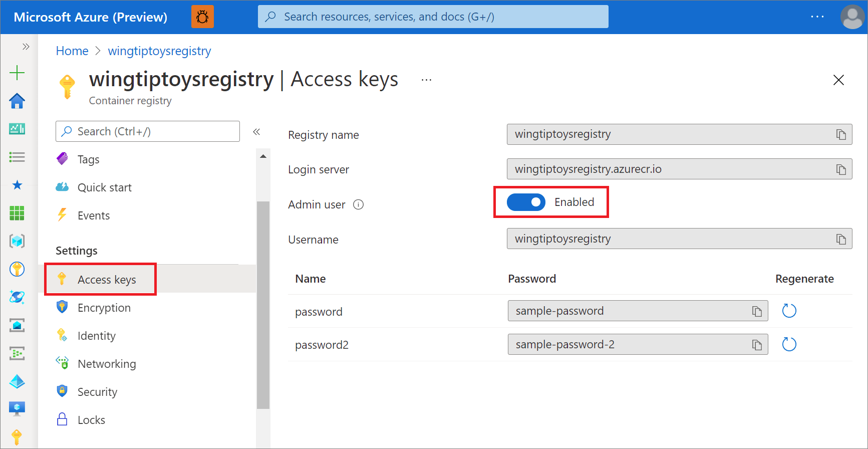Screen dimensions: 868x449
Task: Open Home icon in left rail
Action: pos(17,101)
